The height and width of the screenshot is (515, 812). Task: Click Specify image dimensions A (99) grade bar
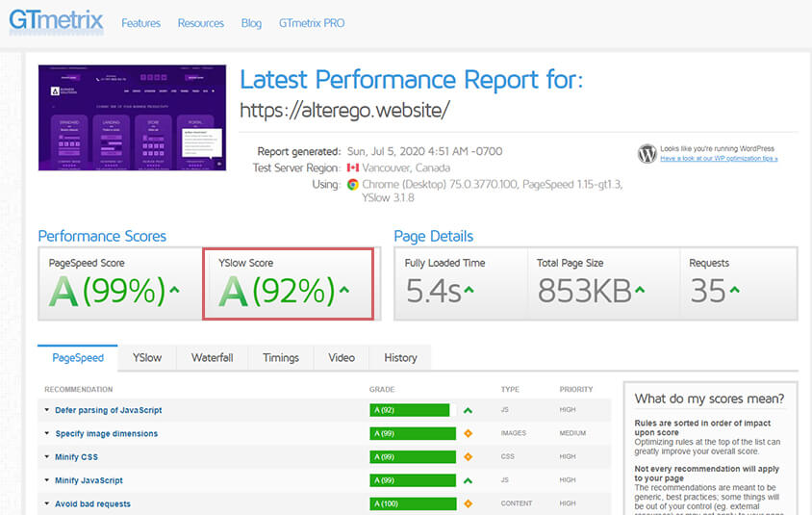(x=413, y=433)
